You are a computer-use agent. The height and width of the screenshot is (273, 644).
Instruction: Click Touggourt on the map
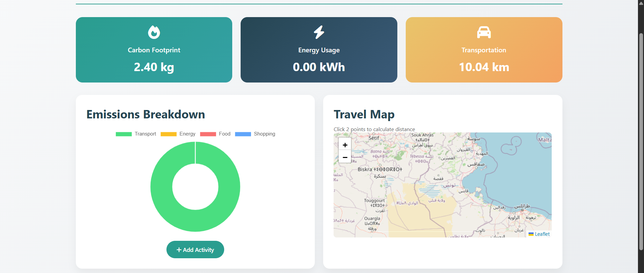375,201
